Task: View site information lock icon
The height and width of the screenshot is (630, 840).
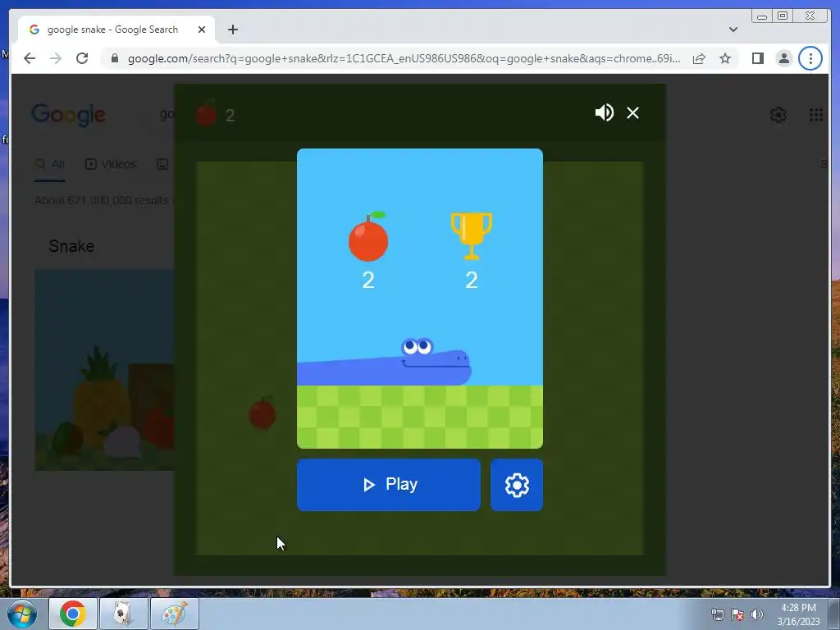Action: [x=114, y=58]
